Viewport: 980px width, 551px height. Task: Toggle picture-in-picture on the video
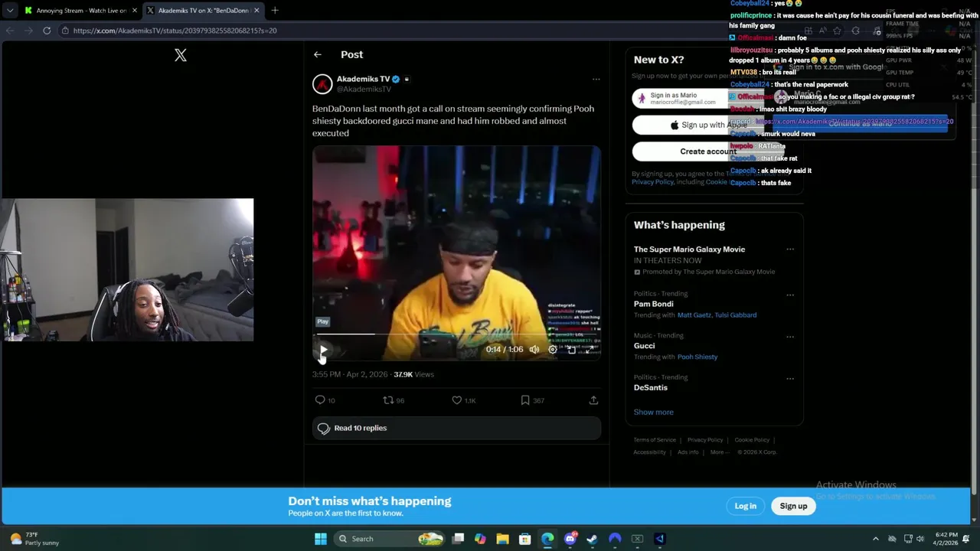(571, 350)
